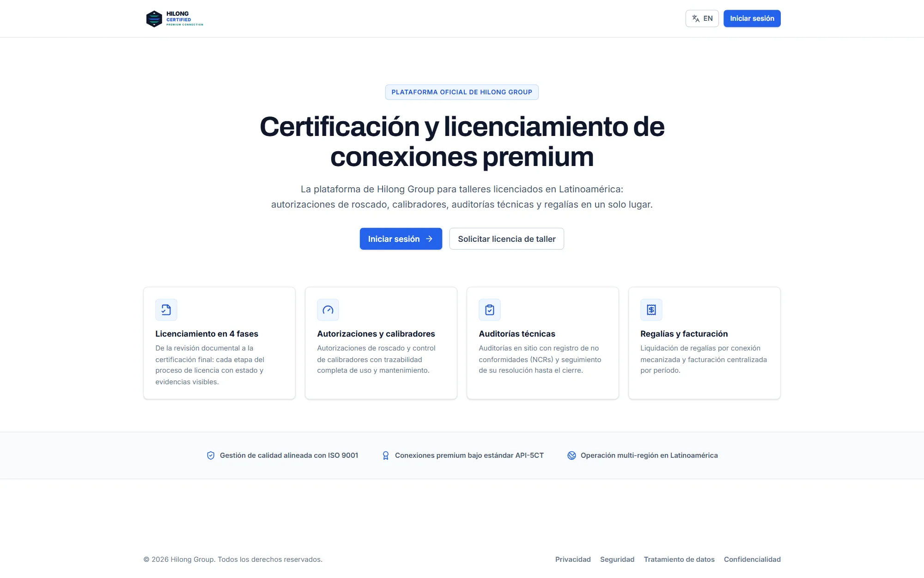
Task: Click the translate icon beside EN
Action: 696,18
